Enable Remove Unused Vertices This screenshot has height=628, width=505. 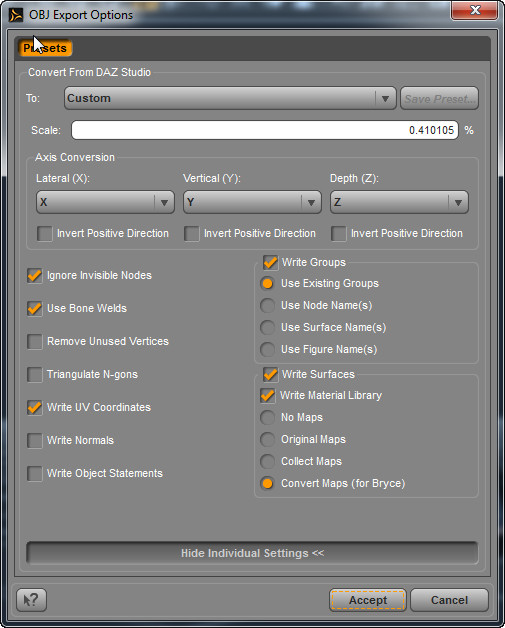(35, 341)
